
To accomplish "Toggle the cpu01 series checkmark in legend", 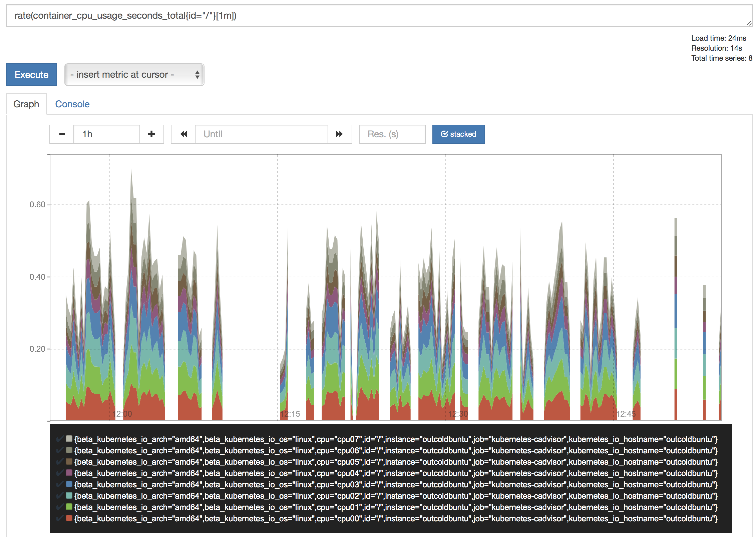I will (60, 507).
